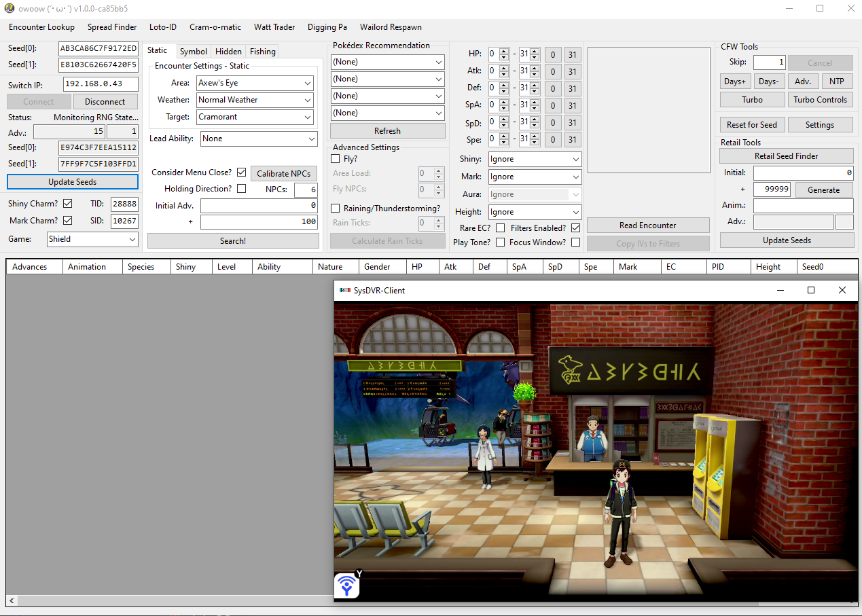Screen dimensions: 862x616
Task: Click the Search! button
Action: pos(233,241)
